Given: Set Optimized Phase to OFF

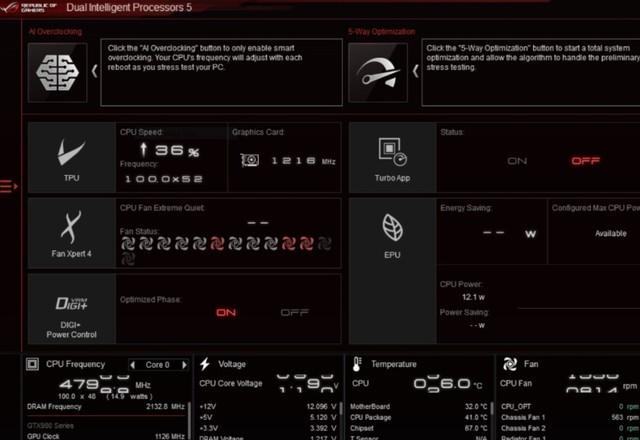Looking at the screenshot, I should (295, 313).
